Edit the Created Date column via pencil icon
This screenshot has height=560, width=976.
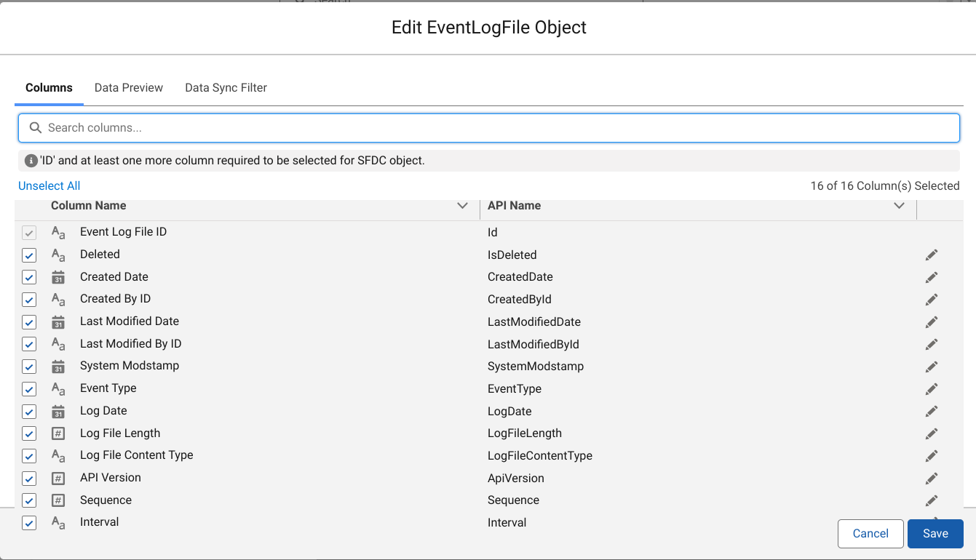click(x=932, y=278)
